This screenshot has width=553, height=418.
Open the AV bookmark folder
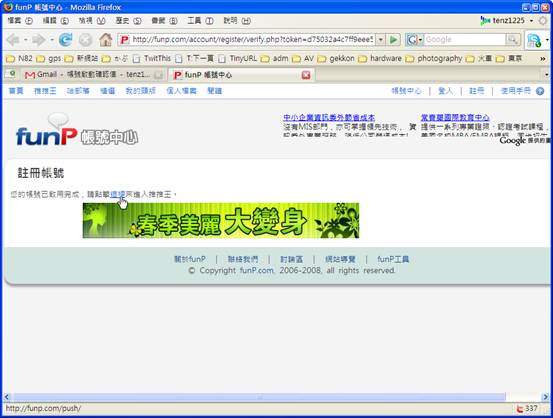coord(303,58)
